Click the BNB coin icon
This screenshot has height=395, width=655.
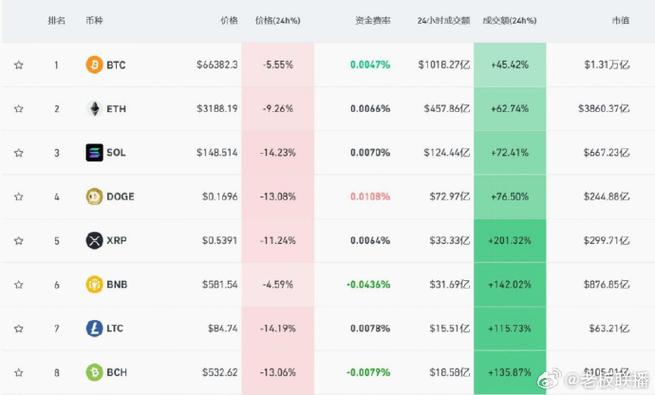(94, 284)
